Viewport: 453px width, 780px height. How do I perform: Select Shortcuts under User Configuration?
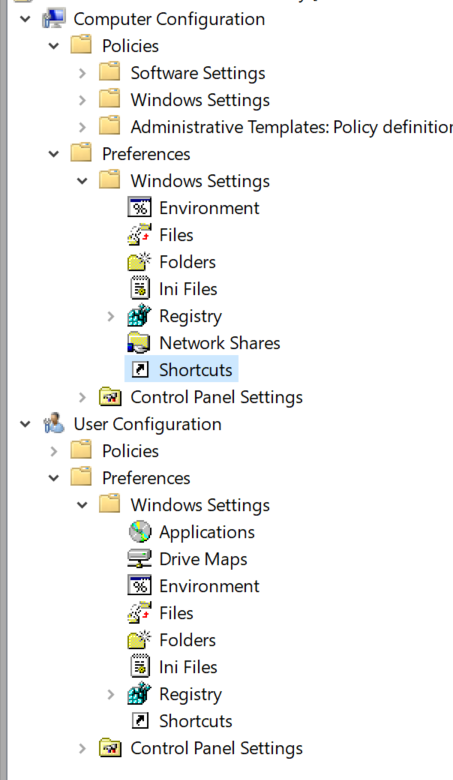(195, 721)
